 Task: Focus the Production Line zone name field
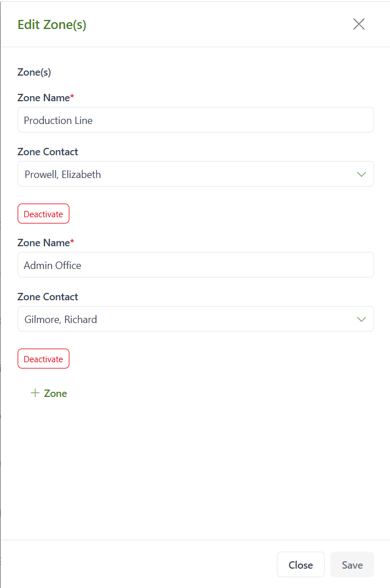[196, 120]
